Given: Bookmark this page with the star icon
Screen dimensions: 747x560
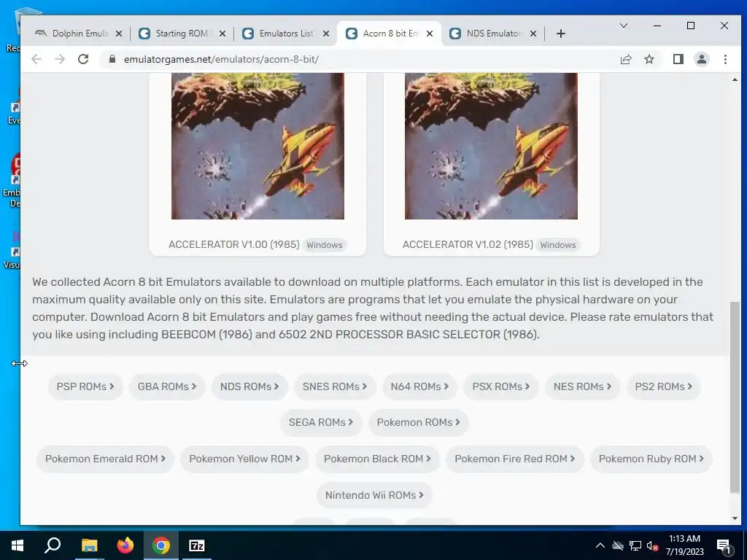Looking at the screenshot, I should 649,59.
